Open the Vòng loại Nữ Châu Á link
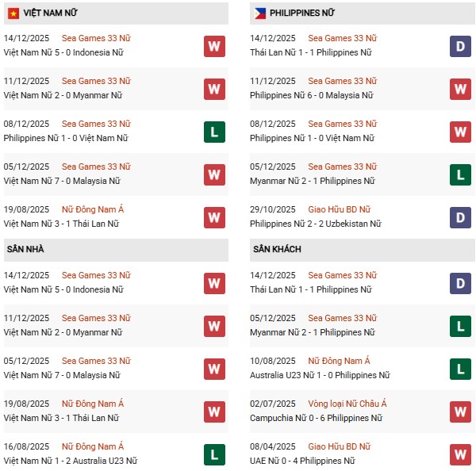The image size is (476, 471). pyautogui.click(x=348, y=404)
